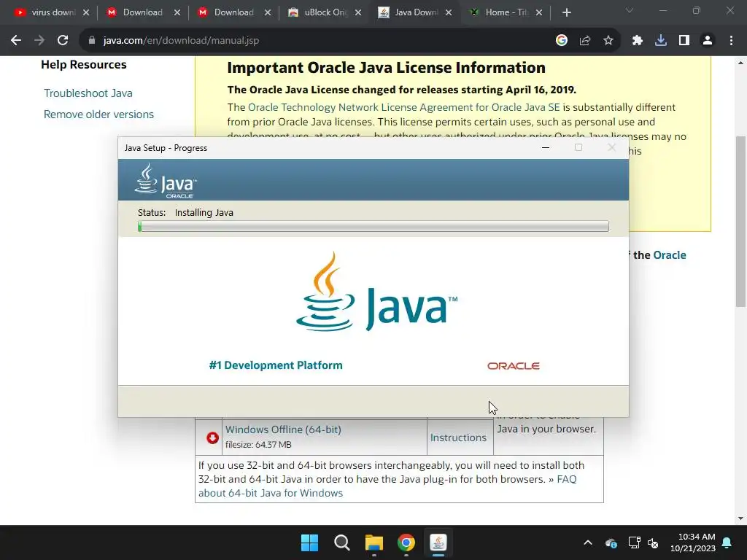Toggle the Chrome side panel
This screenshot has height=560, width=747.
point(684,41)
